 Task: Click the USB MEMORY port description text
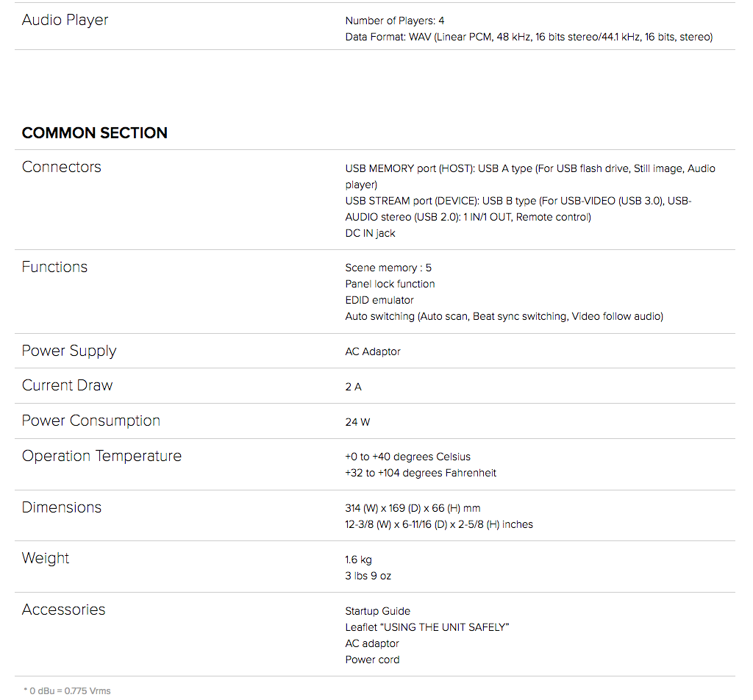(x=530, y=176)
